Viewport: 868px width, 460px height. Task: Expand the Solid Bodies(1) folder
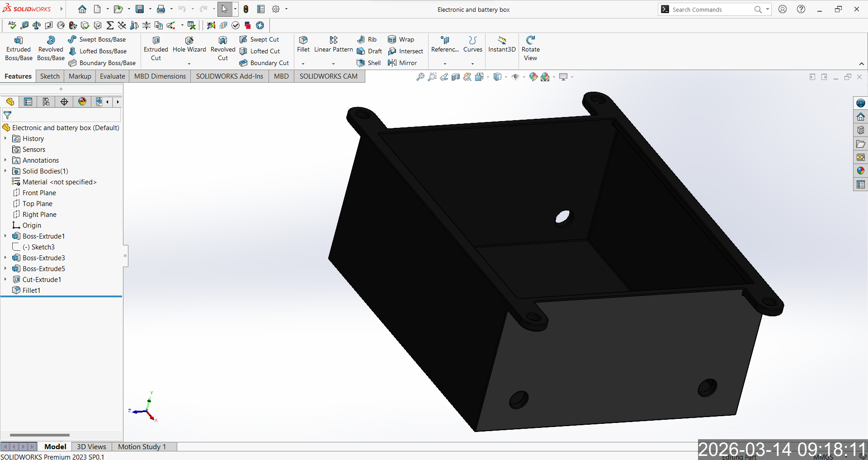(x=5, y=171)
